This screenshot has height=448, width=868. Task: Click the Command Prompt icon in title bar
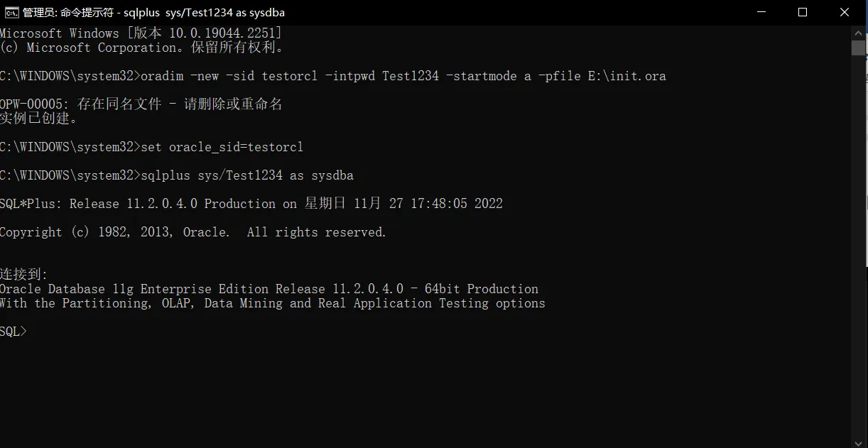click(x=11, y=12)
